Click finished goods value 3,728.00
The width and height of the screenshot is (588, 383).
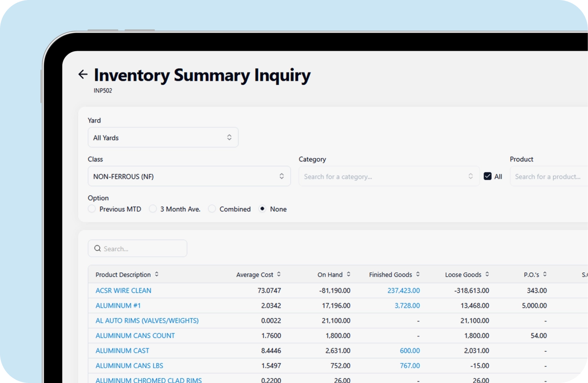click(407, 306)
